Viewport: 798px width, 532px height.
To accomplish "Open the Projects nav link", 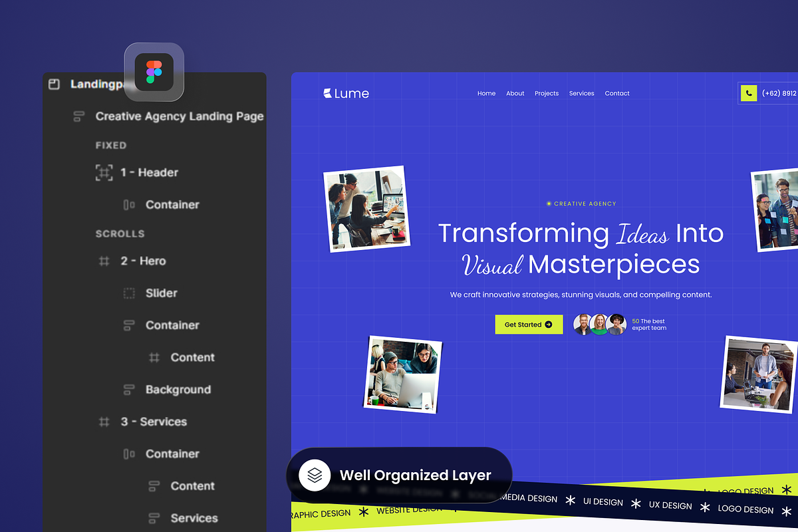I will [x=547, y=94].
